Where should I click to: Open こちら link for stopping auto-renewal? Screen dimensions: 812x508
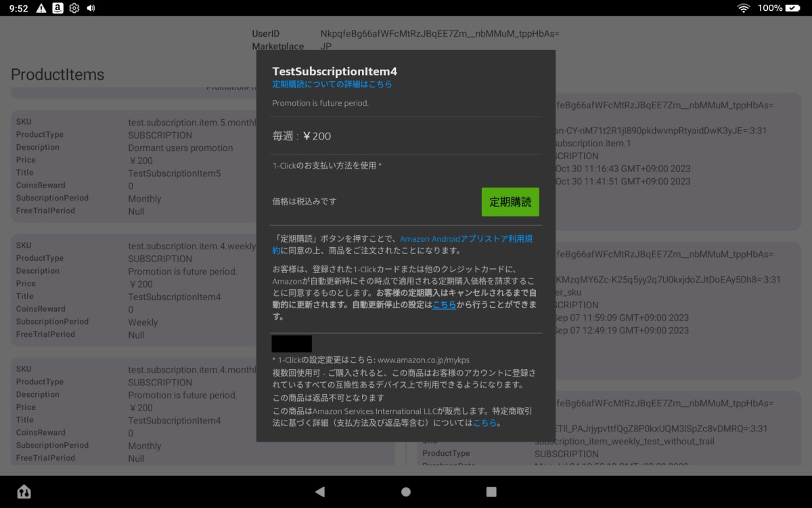pyautogui.click(x=444, y=305)
